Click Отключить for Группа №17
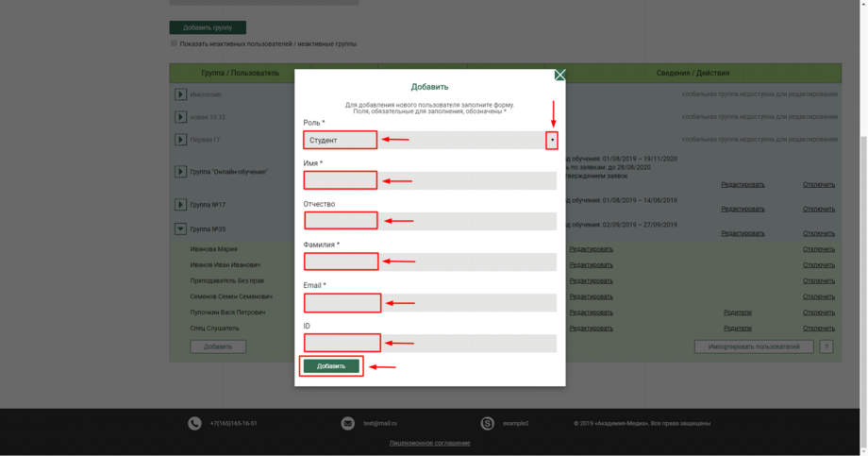The image size is (868, 456). (819, 209)
